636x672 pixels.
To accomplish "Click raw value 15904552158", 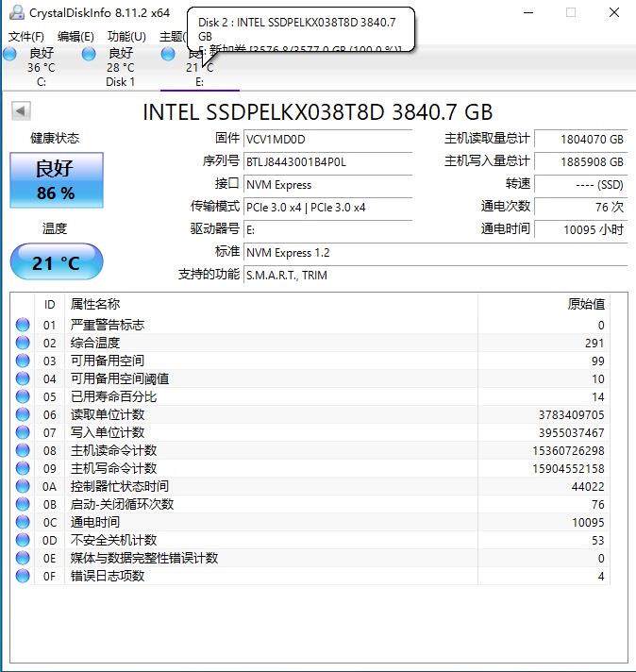I will coord(568,469).
